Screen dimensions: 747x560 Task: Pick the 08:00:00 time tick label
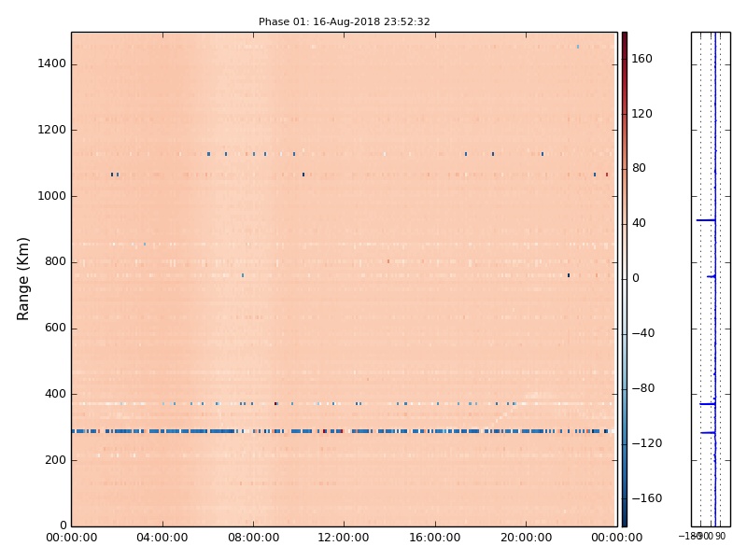tap(253, 538)
